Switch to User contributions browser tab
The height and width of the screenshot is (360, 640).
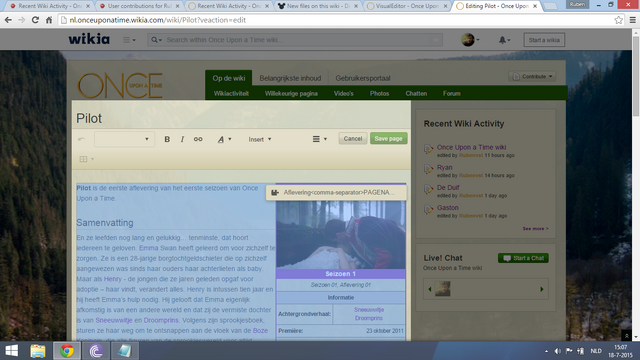point(139,6)
